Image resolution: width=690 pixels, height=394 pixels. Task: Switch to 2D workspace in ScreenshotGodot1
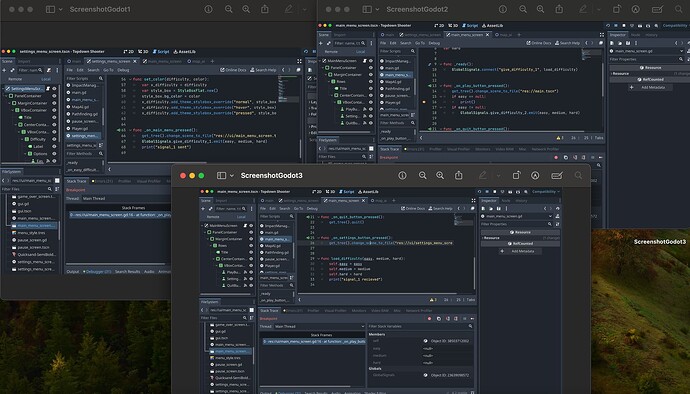(128, 52)
